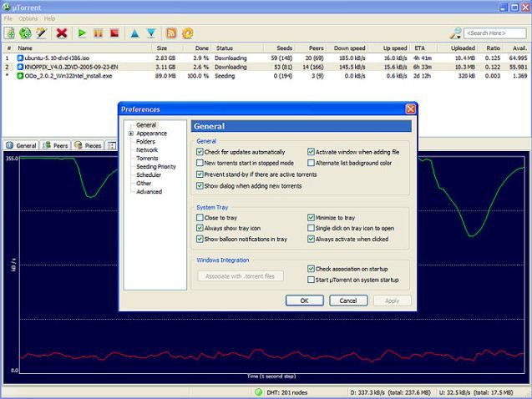Click the Add Torrent from URL icon

[25, 33]
